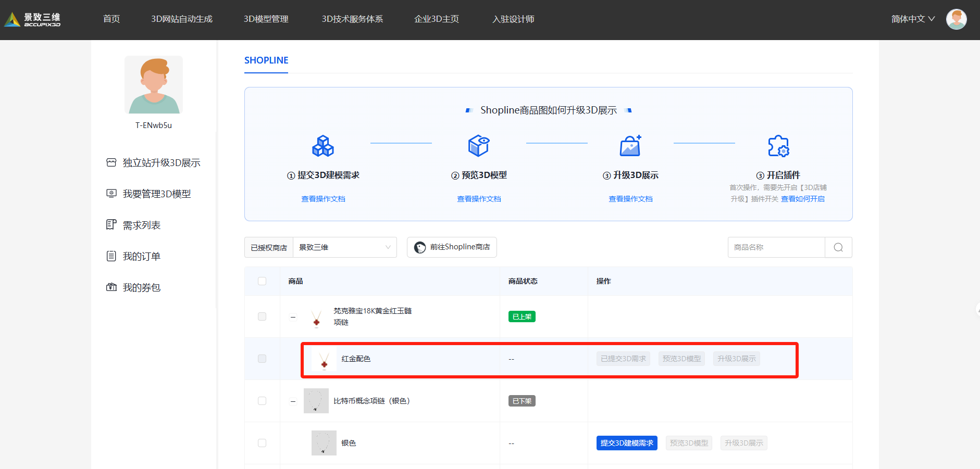Click 预览3D模型 button in 红金配色 row

(681, 359)
